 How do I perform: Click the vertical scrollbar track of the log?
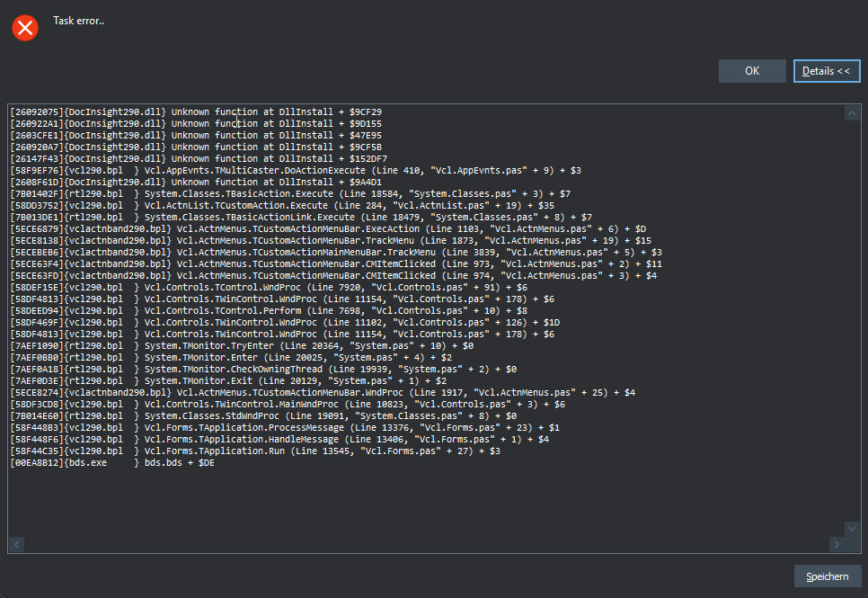click(852, 321)
